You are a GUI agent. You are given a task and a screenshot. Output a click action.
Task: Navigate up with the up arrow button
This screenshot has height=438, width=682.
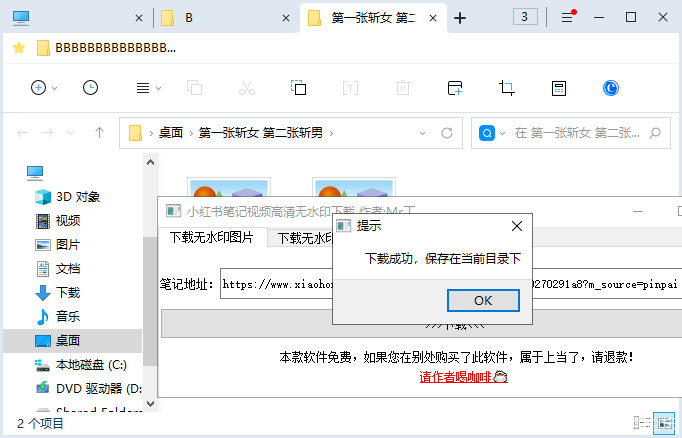point(99,132)
